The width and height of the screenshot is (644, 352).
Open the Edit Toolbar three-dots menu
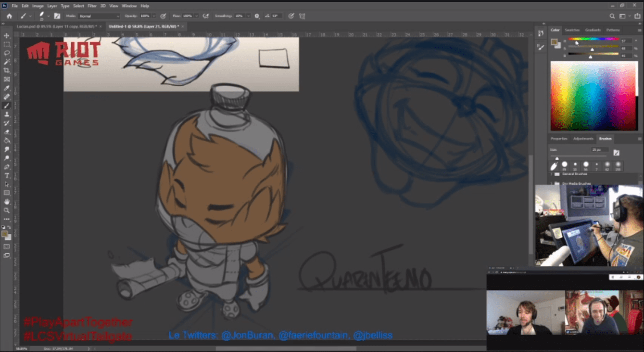pos(7,219)
